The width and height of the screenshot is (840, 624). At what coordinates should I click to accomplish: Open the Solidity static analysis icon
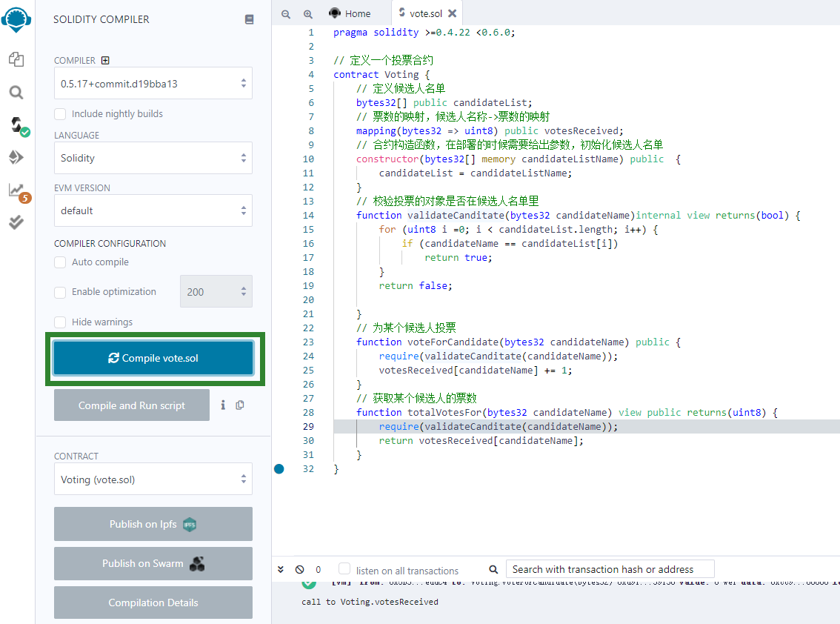click(19, 192)
